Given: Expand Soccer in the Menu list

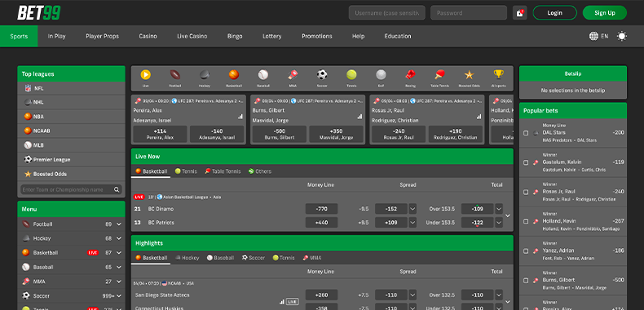Looking at the screenshot, I should [119, 296].
